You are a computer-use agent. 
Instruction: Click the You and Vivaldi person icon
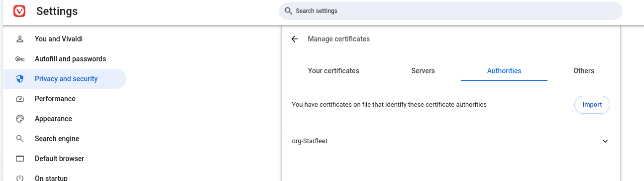(20, 39)
